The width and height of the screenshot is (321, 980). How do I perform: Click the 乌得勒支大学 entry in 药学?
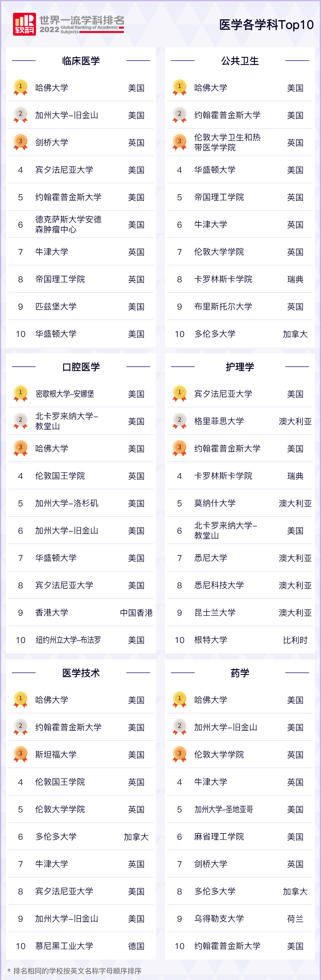point(219,918)
